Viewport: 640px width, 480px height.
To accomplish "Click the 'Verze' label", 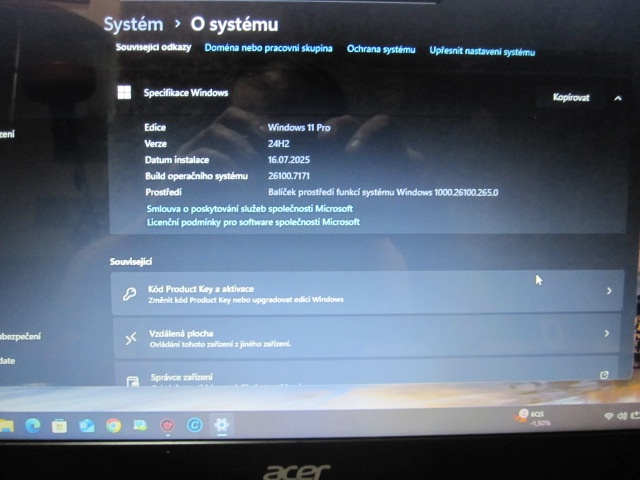I will tap(156, 144).
